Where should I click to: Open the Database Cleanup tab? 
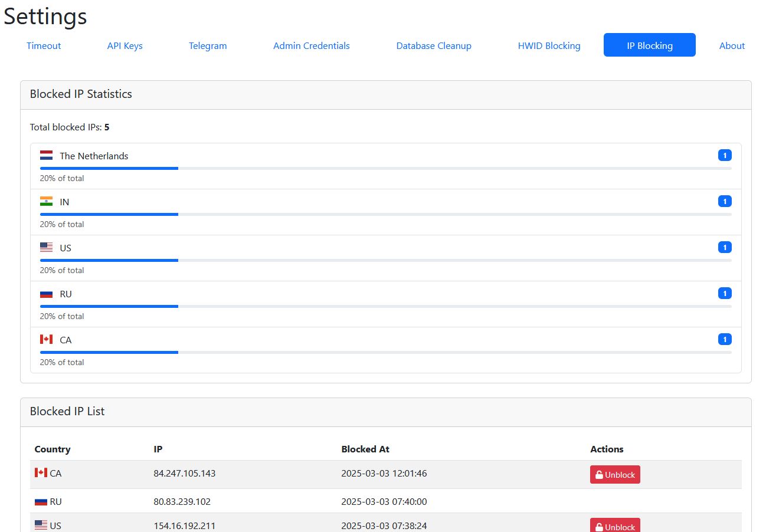coord(434,45)
